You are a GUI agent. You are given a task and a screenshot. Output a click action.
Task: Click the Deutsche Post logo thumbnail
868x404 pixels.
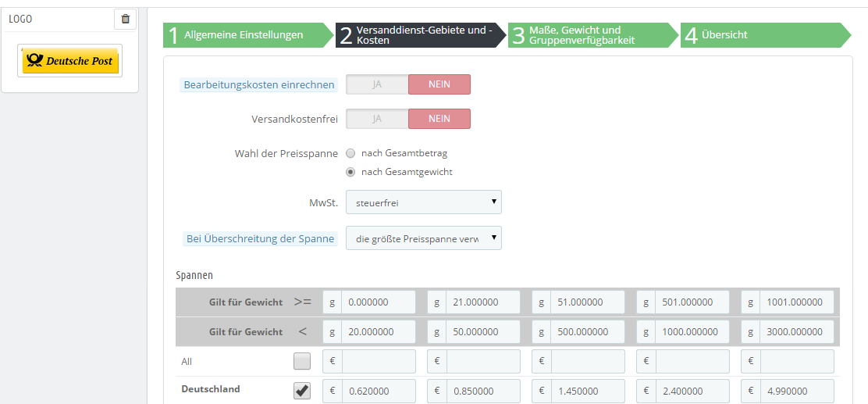(x=70, y=61)
